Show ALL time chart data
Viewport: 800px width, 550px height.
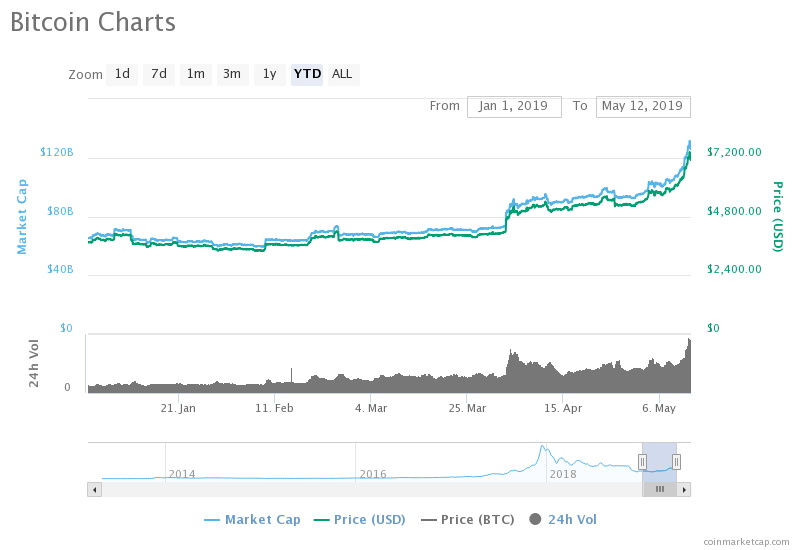[x=342, y=74]
